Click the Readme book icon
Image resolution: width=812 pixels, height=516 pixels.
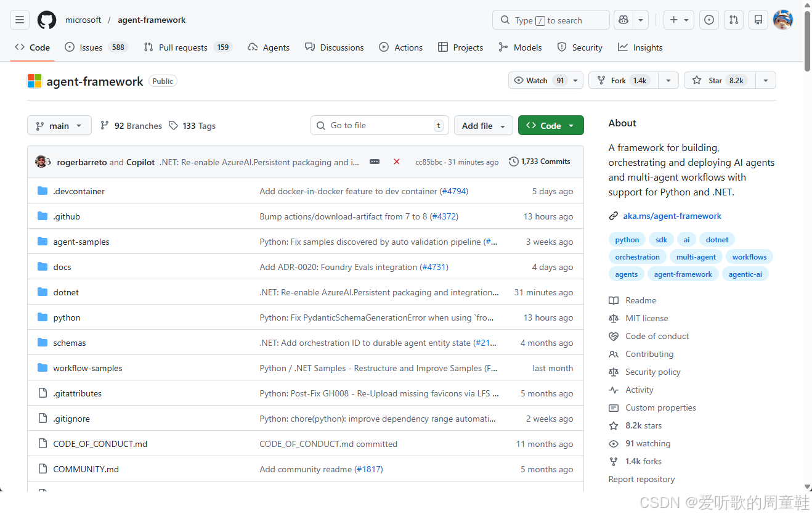tap(614, 300)
